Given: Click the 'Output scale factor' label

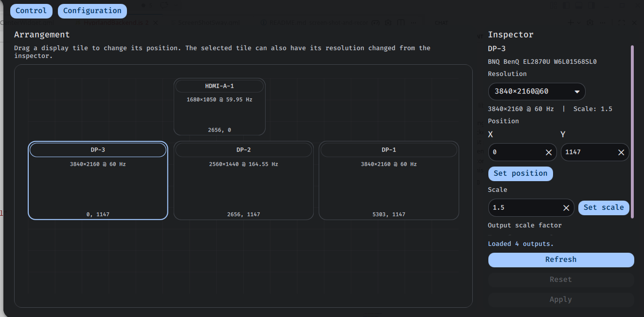Looking at the screenshot, I should 525,225.
